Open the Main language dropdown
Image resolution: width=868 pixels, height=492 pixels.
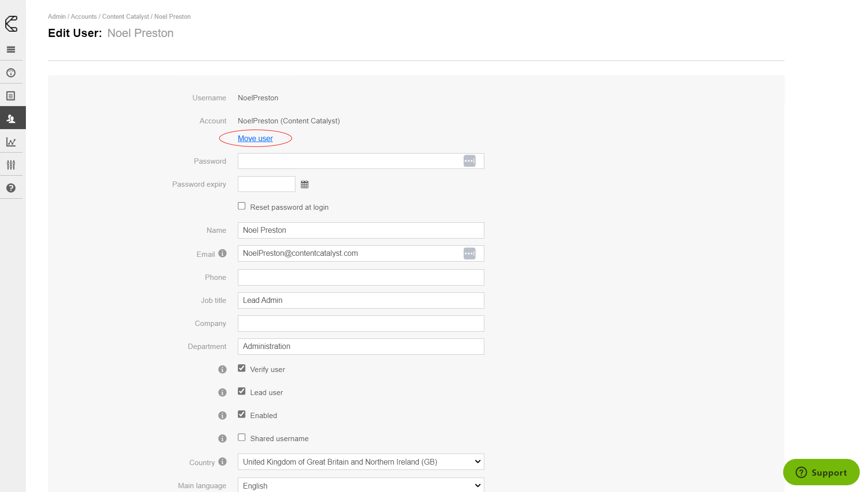click(x=361, y=485)
